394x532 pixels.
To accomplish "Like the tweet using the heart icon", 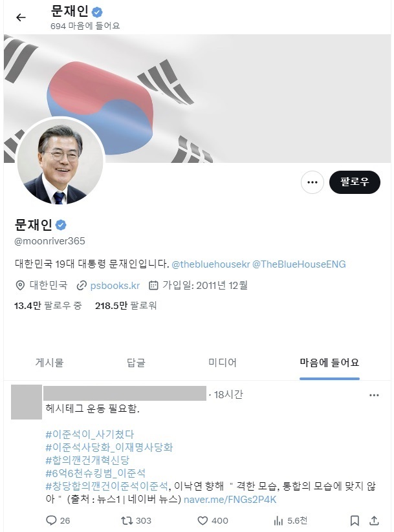I will tap(202, 520).
